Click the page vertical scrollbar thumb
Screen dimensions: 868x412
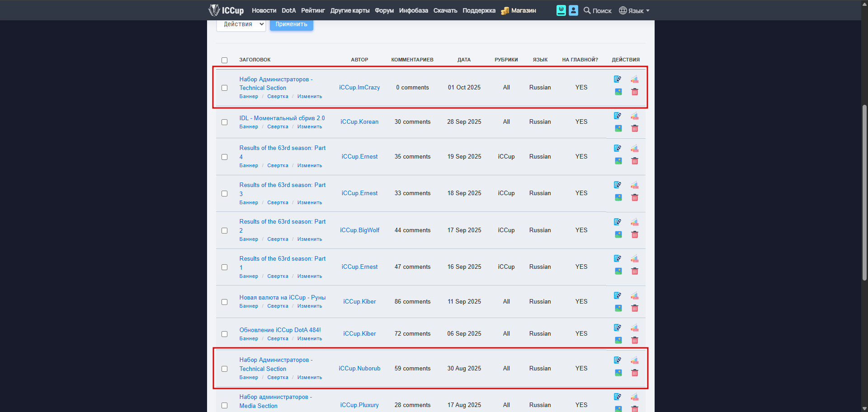(864, 192)
